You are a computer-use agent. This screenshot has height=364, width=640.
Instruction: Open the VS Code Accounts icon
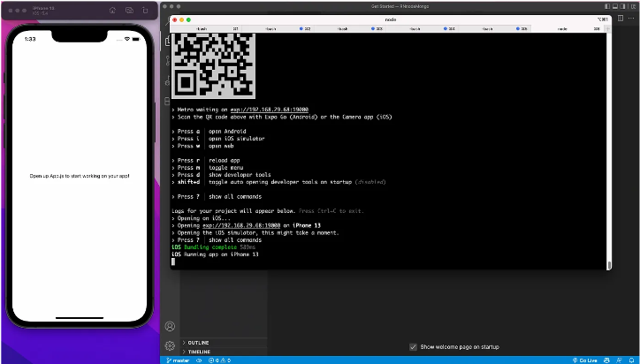(x=170, y=327)
